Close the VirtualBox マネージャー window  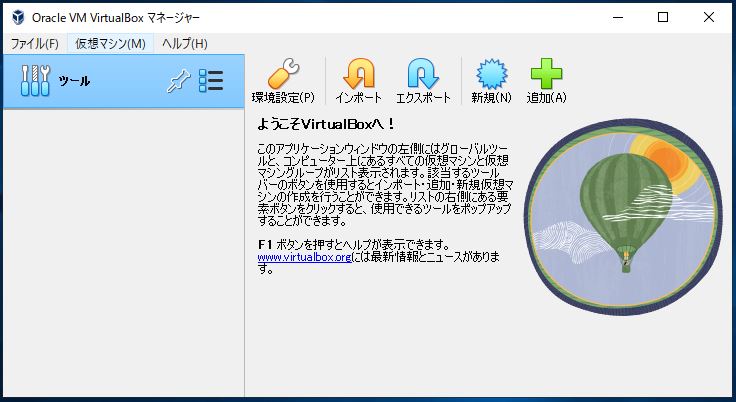click(709, 16)
